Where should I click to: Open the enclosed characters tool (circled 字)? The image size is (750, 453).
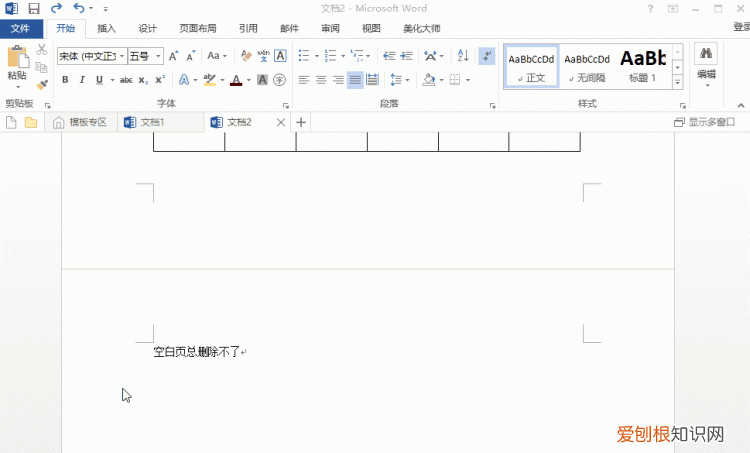(x=279, y=80)
